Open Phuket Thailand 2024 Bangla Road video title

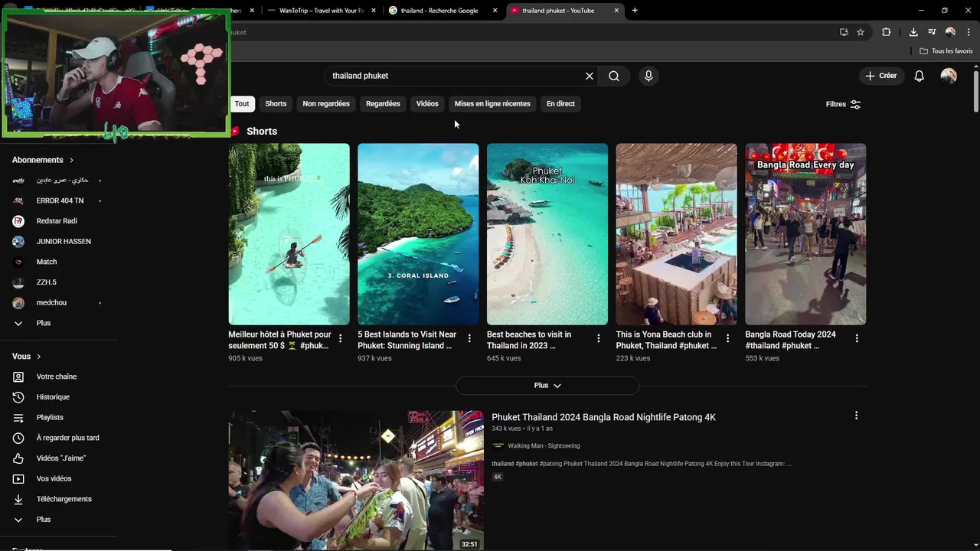(603, 417)
